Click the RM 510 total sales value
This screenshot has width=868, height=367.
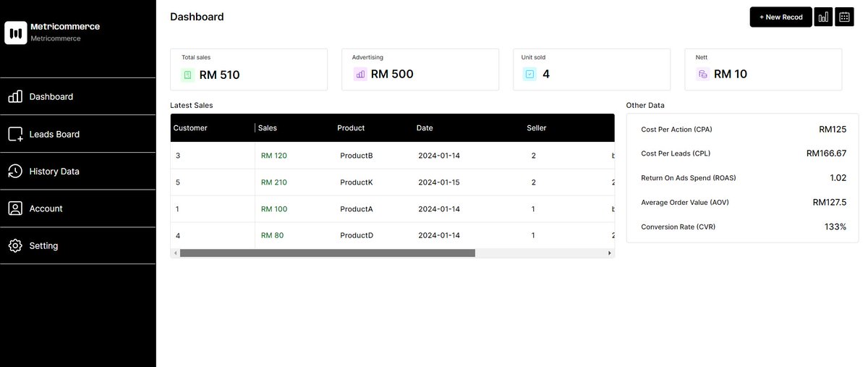[x=219, y=75]
